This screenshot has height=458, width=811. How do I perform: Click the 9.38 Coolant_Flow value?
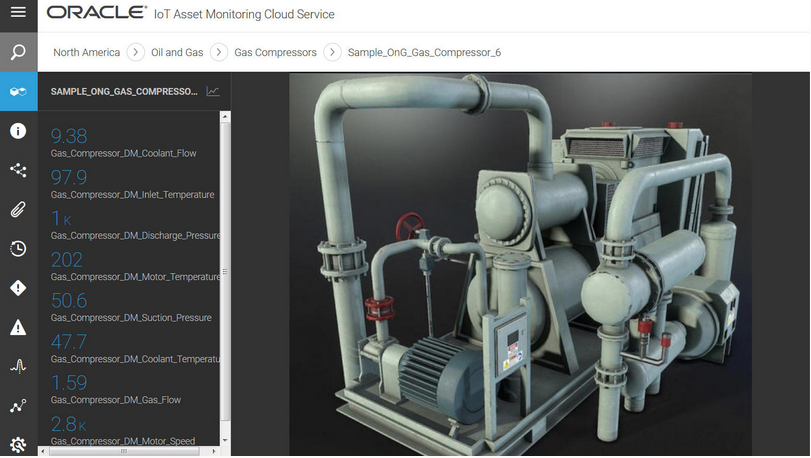(x=69, y=136)
